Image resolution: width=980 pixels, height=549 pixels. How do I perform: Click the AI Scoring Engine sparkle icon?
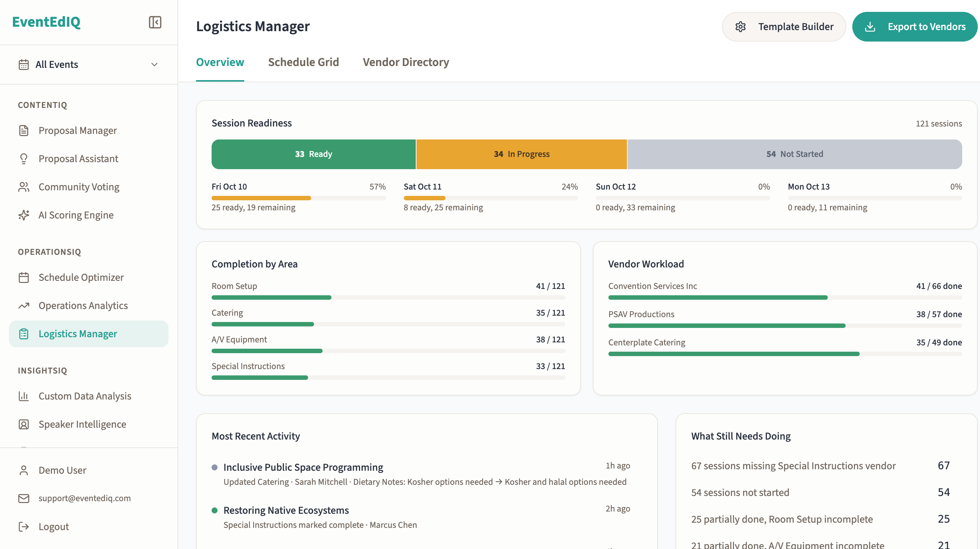pos(24,215)
